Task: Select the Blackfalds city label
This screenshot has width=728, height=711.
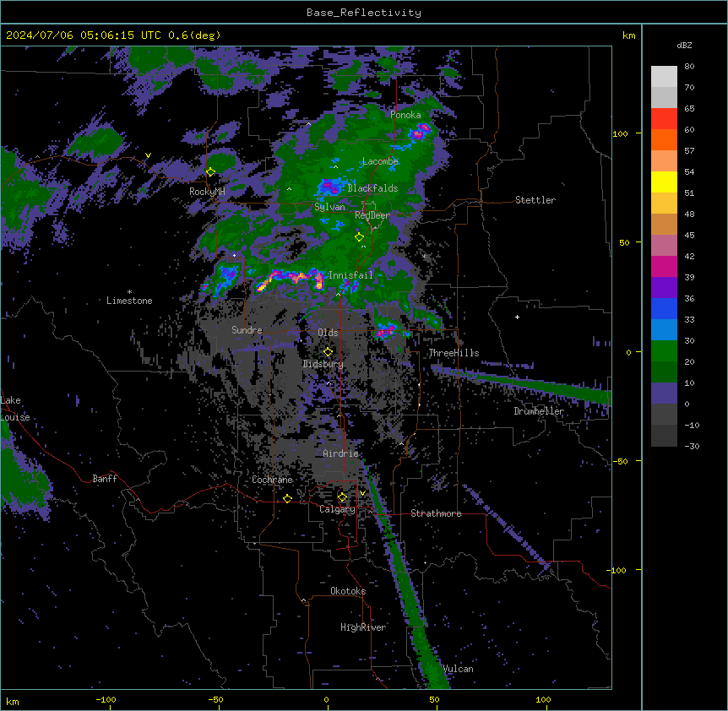Action: pyautogui.click(x=372, y=188)
